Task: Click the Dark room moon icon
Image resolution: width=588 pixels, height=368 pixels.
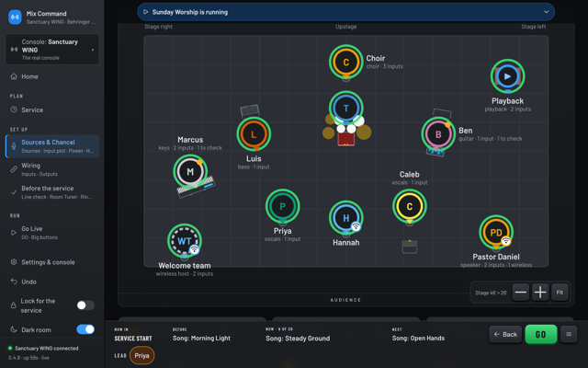Action: pyautogui.click(x=14, y=329)
